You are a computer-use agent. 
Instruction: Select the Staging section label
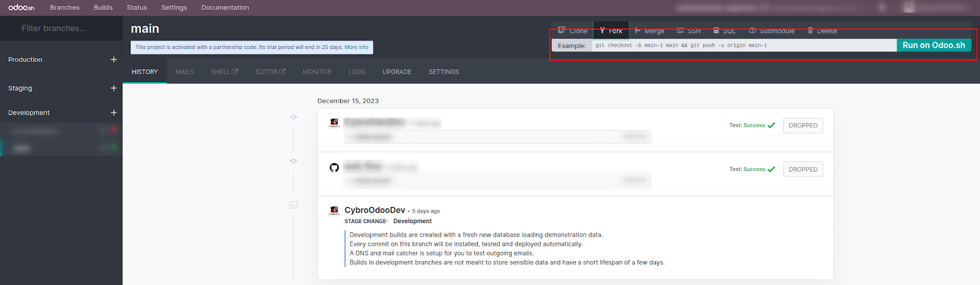(20, 88)
